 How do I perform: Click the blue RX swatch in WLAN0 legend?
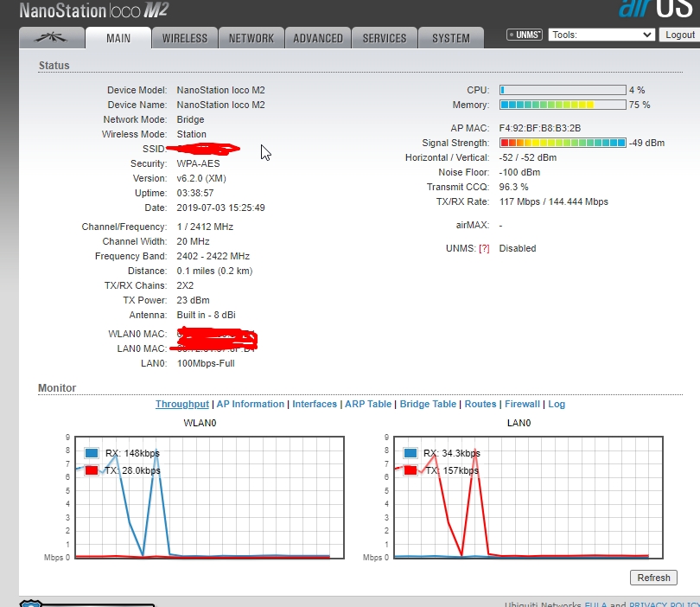(92, 453)
